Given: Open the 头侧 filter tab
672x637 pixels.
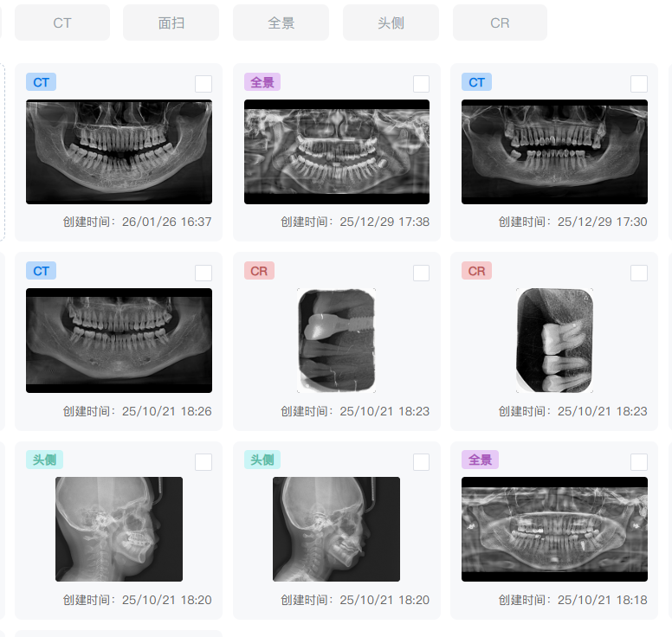Looking at the screenshot, I should pos(391,23).
